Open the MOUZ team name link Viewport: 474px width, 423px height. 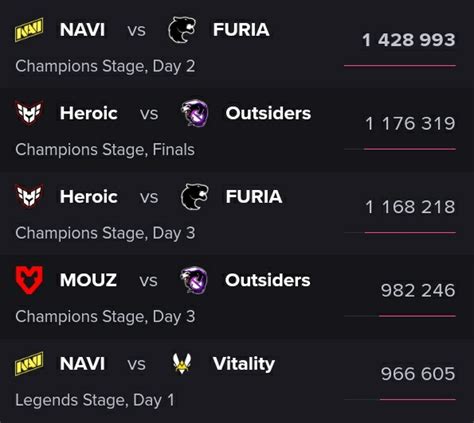tap(88, 280)
